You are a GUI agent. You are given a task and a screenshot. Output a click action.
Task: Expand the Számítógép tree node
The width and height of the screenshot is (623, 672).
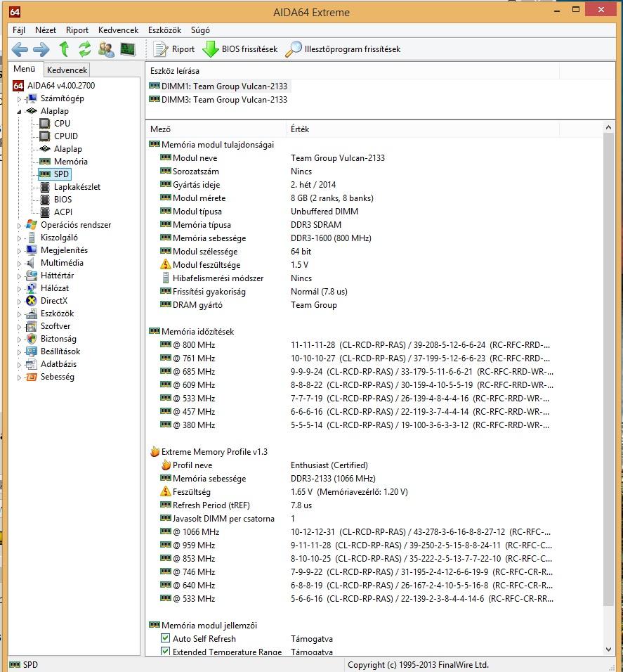[19, 99]
